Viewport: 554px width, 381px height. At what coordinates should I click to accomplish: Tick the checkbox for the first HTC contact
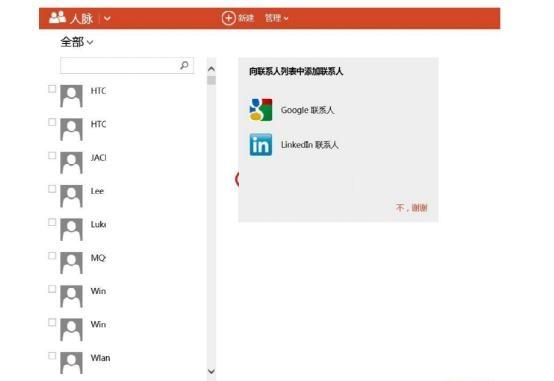(52, 89)
